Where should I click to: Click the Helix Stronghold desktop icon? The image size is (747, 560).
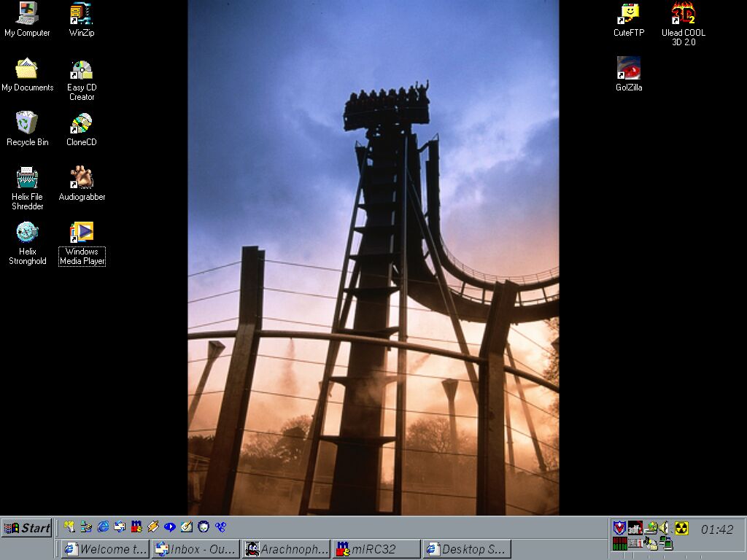pos(27,233)
